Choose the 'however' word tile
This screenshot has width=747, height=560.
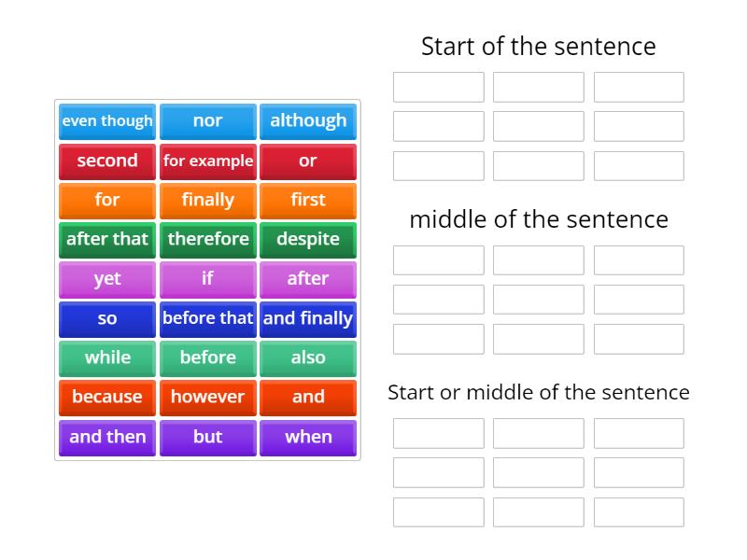(207, 398)
